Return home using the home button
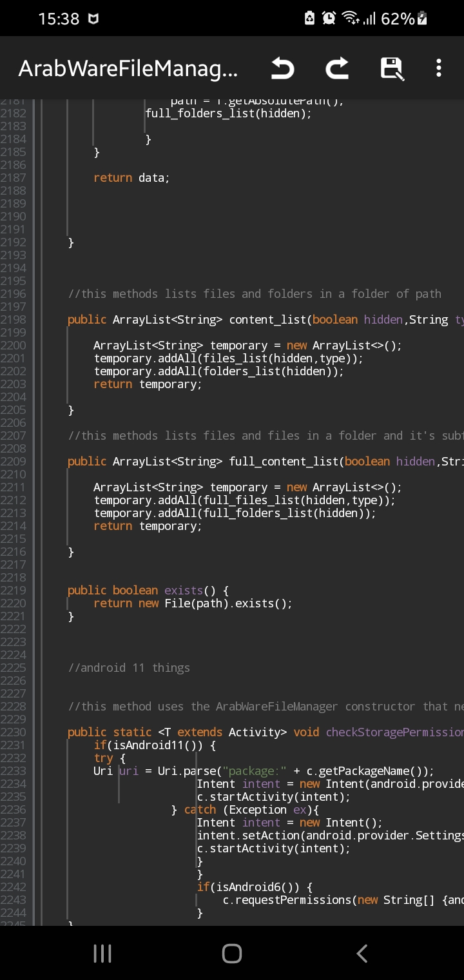Screen dimensions: 464x980 pyautogui.click(x=231, y=954)
